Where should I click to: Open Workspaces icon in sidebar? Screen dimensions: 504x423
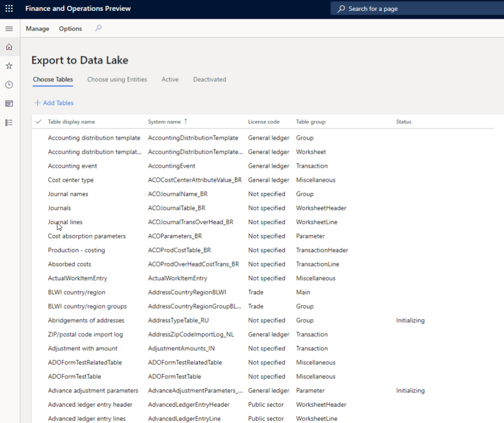tap(9, 103)
